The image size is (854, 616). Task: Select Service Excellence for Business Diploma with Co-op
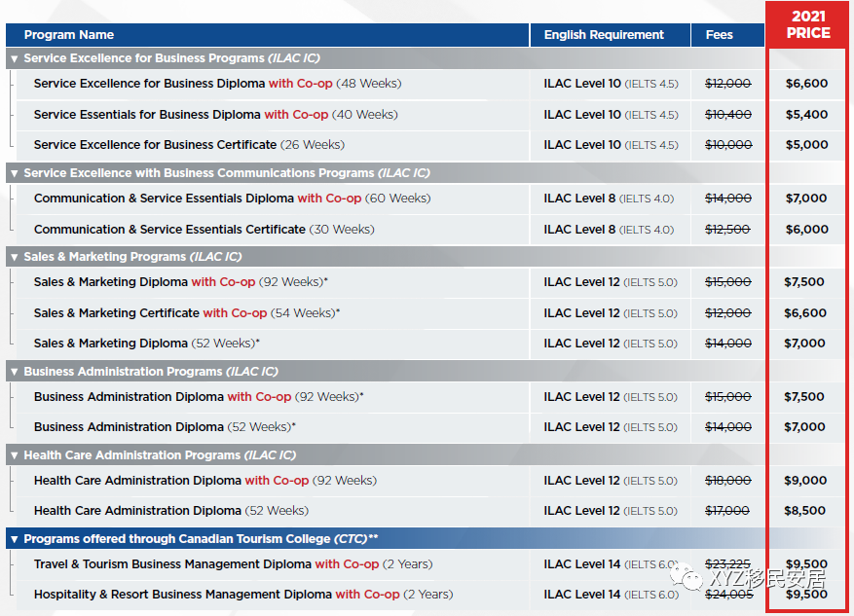pos(217,84)
